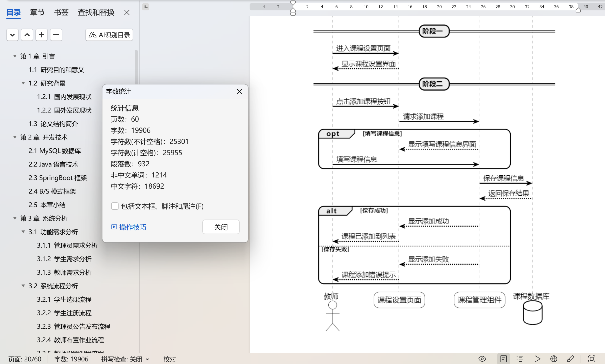The width and height of the screenshot is (605, 364).
Task: Click the eye protection mode icon
Action: click(482, 359)
